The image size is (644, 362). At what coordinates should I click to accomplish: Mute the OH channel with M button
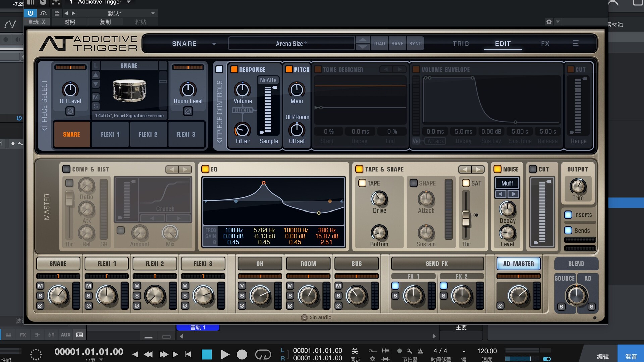coord(242,286)
